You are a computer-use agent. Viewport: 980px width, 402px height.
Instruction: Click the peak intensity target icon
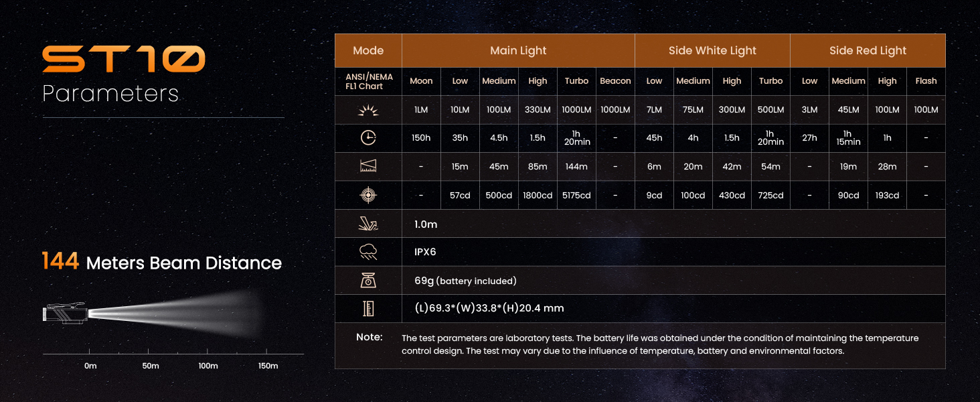368,195
